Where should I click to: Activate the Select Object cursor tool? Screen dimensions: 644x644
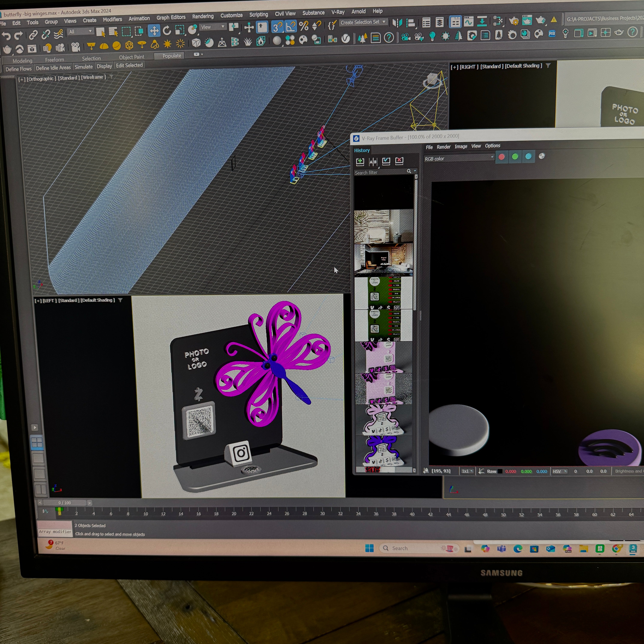101,32
